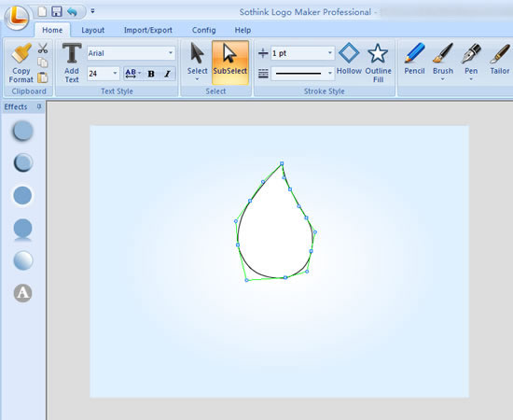
Task: Click the Add Text tool
Action: point(72,63)
